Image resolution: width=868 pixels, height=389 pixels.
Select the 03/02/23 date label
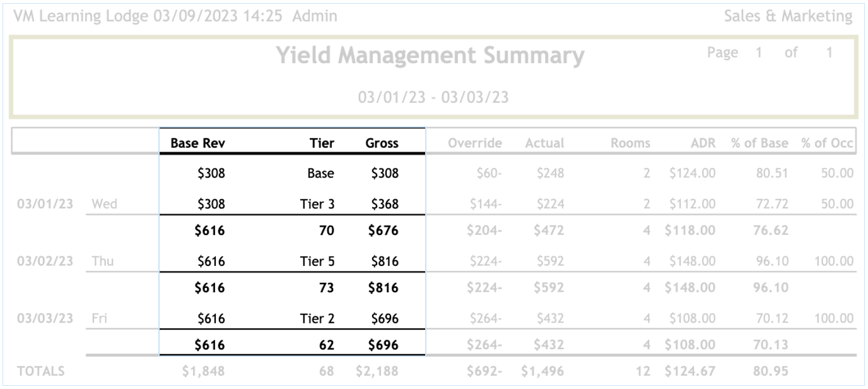point(45,261)
